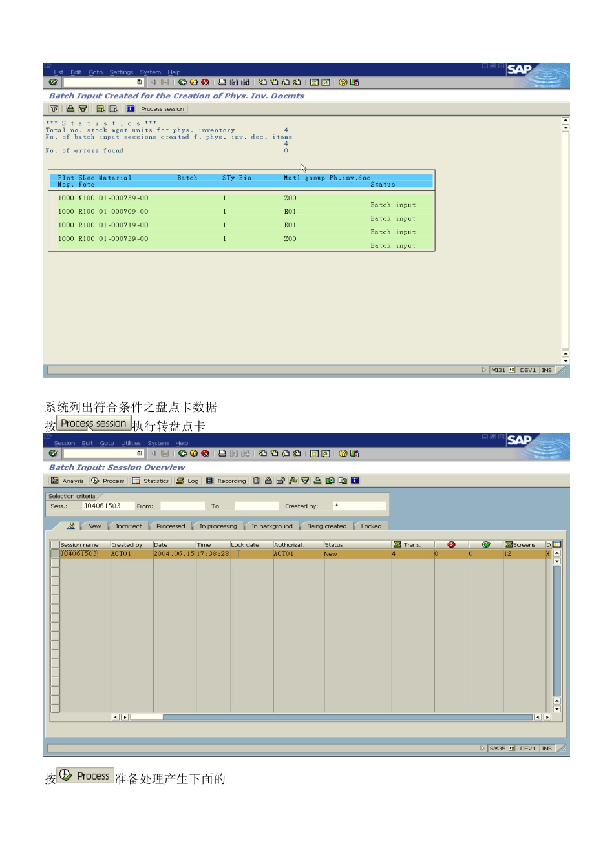Click the closed padlock lock session icon
This screenshot has height=868, width=614.
click(268, 480)
